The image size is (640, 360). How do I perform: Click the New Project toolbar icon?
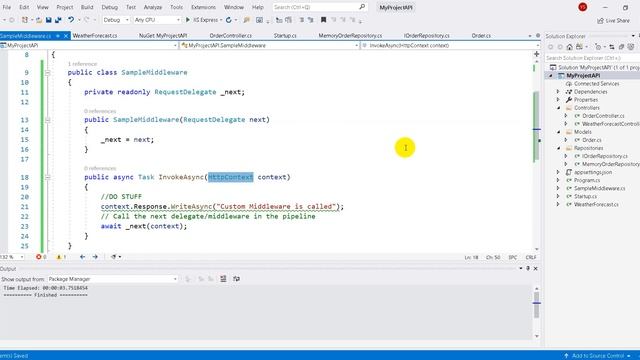25,20
